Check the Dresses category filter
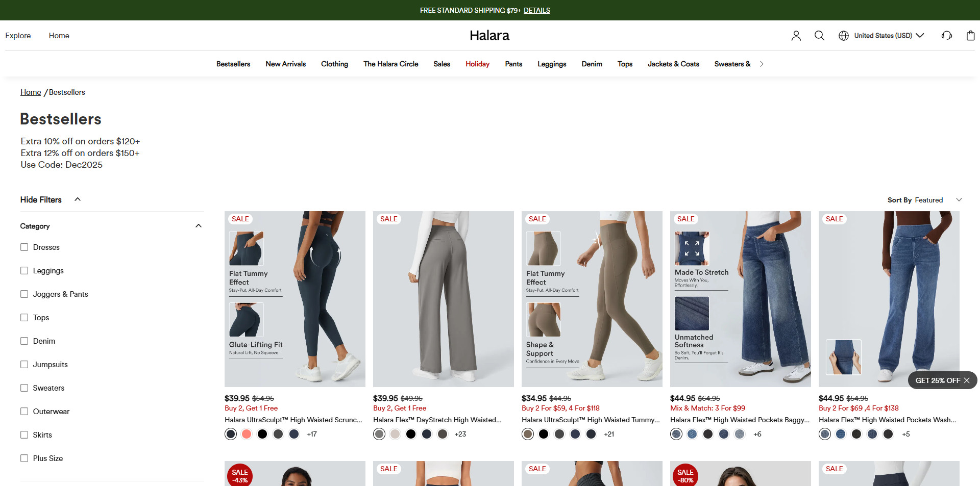 pyautogui.click(x=24, y=247)
